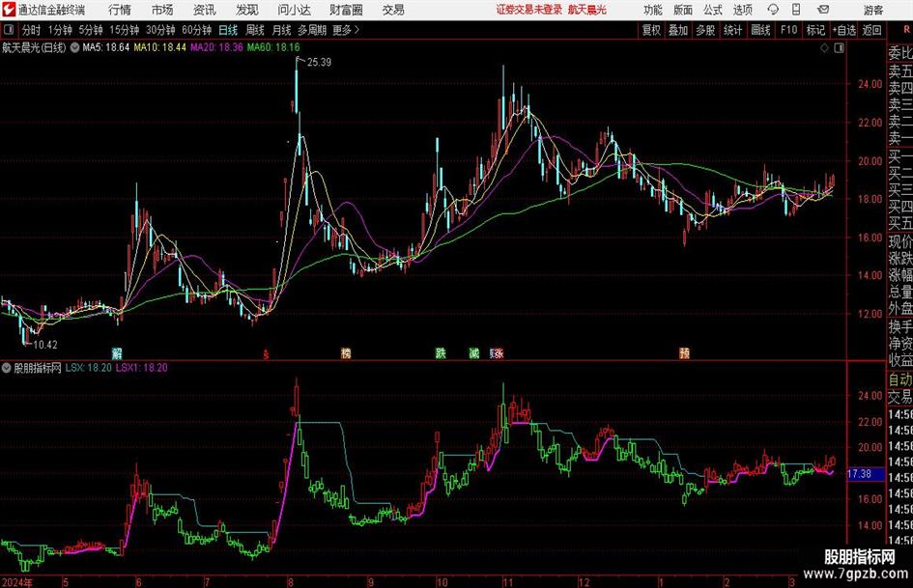Open 多周期 multi-period view
This screenshot has width=913, height=588.
tap(312, 30)
